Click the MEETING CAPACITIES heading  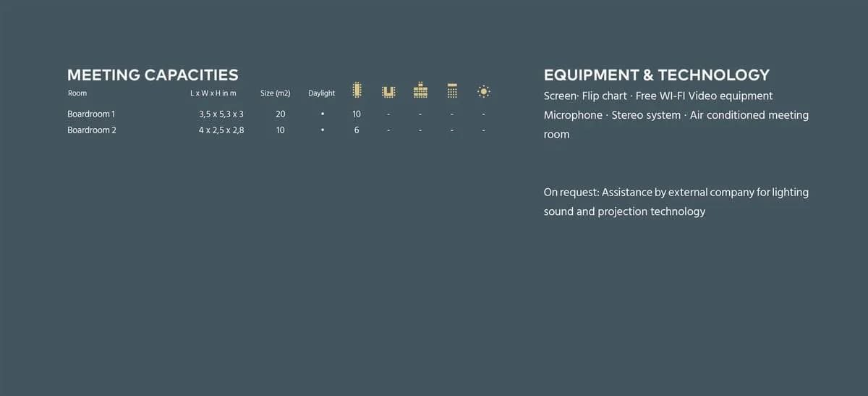pyautogui.click(x=153, y=75)
